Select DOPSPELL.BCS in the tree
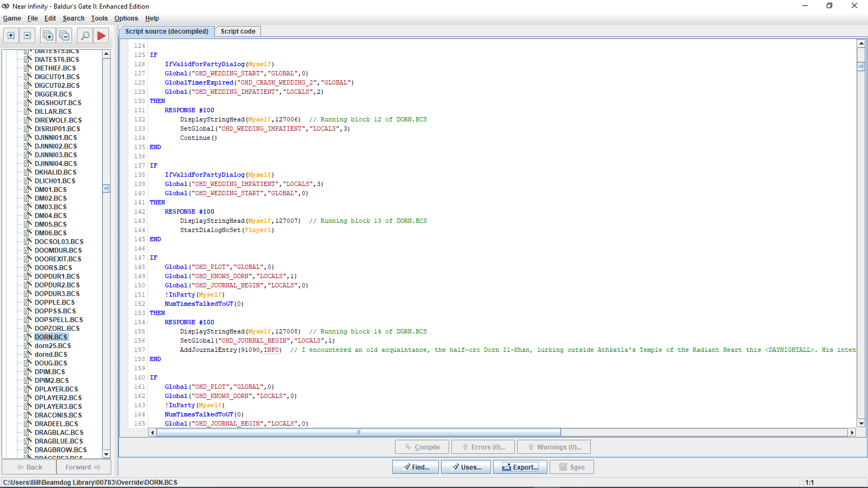868x488 pixels. coord(59,319)
